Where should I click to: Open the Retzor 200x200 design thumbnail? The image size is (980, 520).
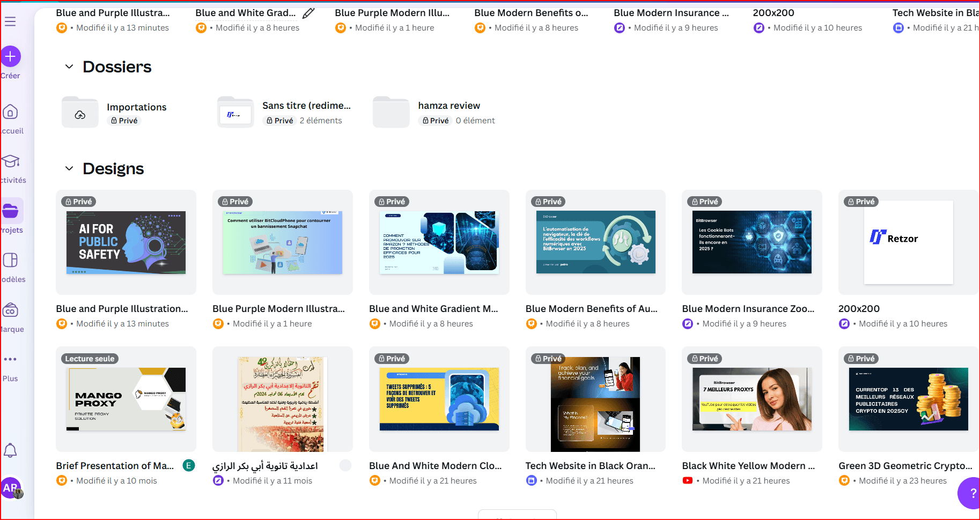pos(908,242)
